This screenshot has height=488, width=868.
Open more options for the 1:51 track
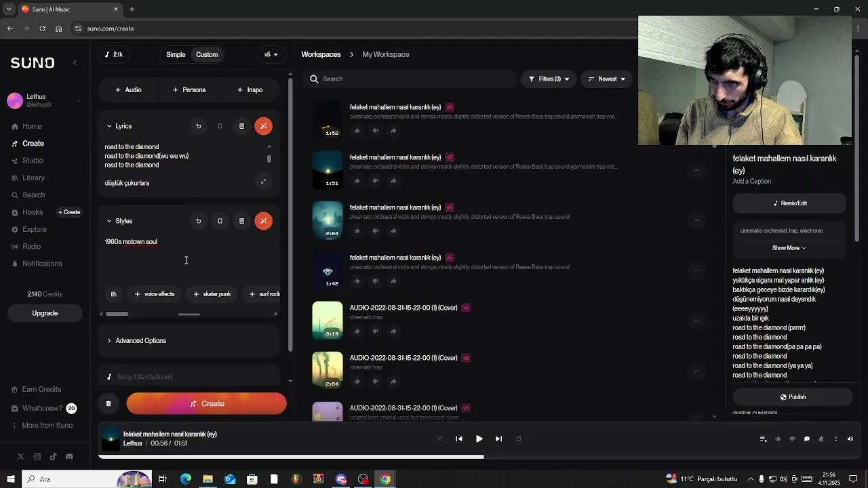pyautogui.click(x=696, y=170)
